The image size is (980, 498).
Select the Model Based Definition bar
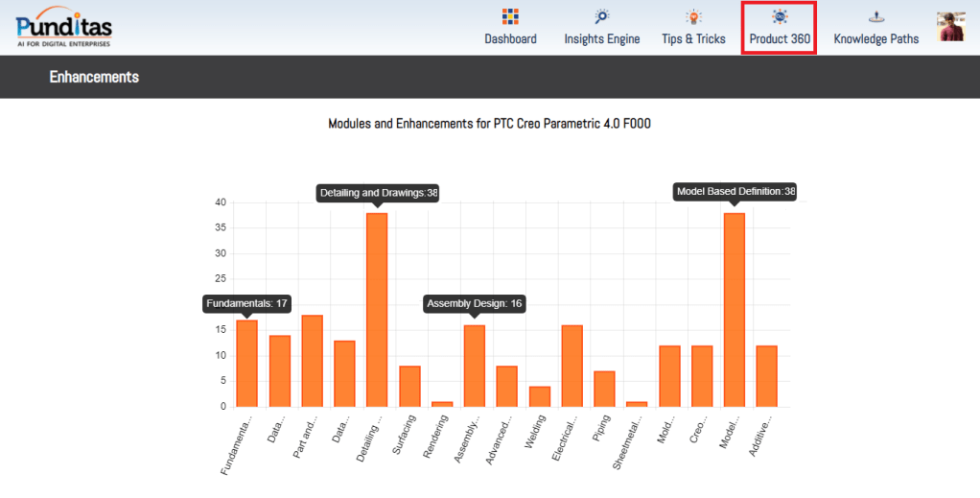pos(735,310)
